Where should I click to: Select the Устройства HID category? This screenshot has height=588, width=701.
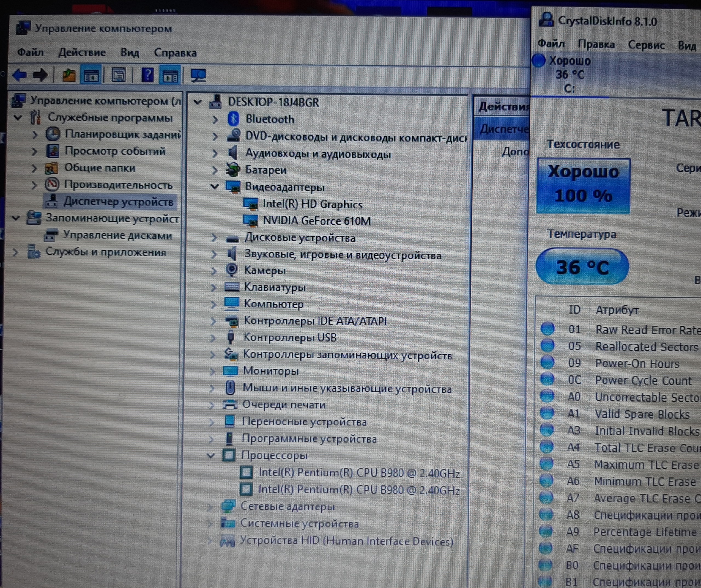pos(346,541)
